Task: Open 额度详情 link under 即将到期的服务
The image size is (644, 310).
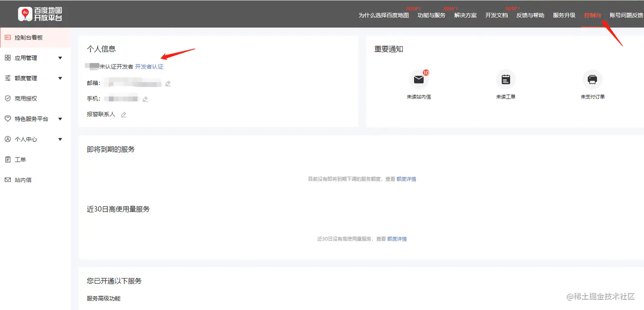Action: [406, 179]
